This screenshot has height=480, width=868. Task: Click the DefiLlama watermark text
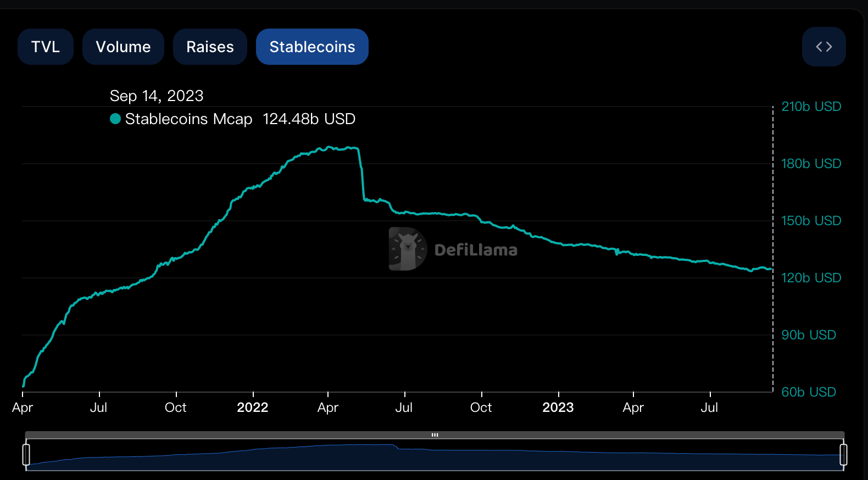coord(476,250)
